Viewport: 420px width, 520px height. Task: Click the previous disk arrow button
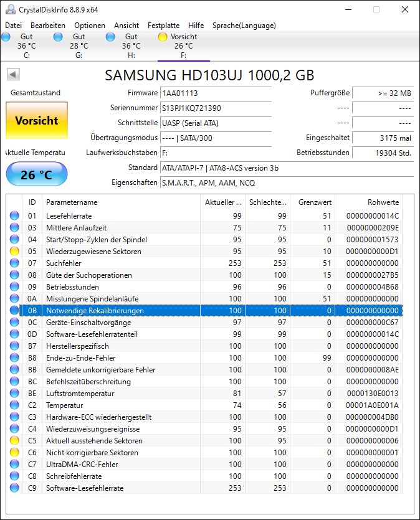(x=13, y=74)
